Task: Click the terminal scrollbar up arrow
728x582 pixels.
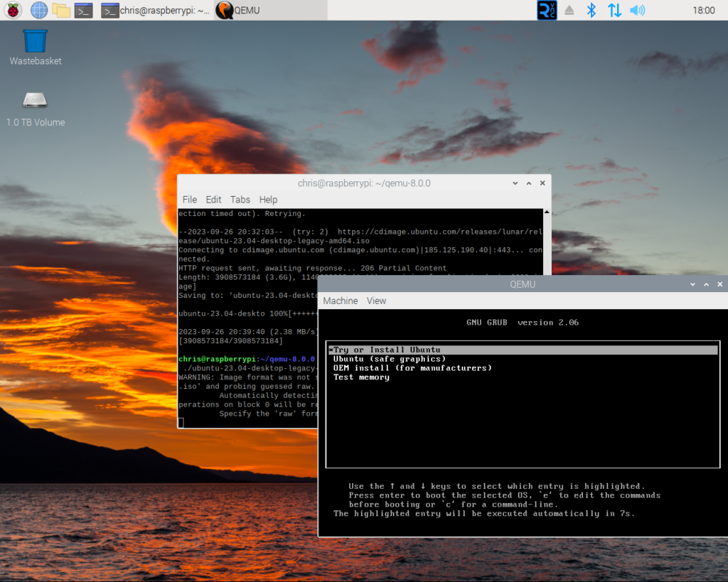Action: pos(547,212)
